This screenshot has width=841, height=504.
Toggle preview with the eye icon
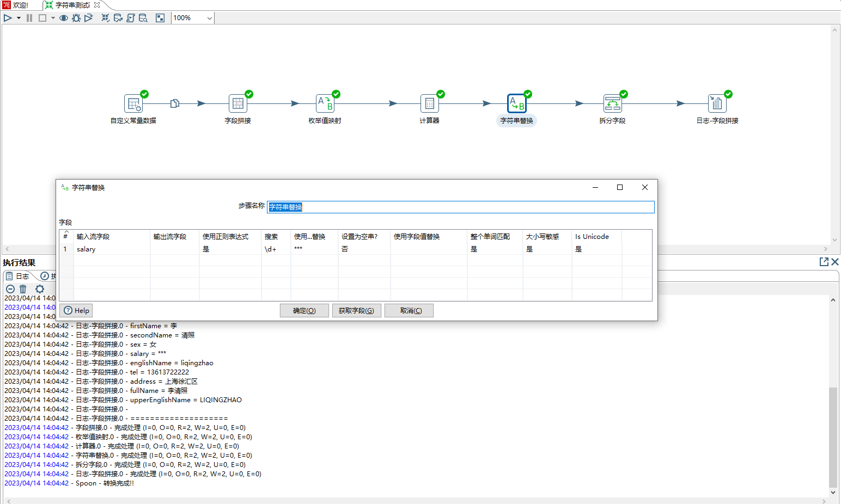[x=64, y=18]
